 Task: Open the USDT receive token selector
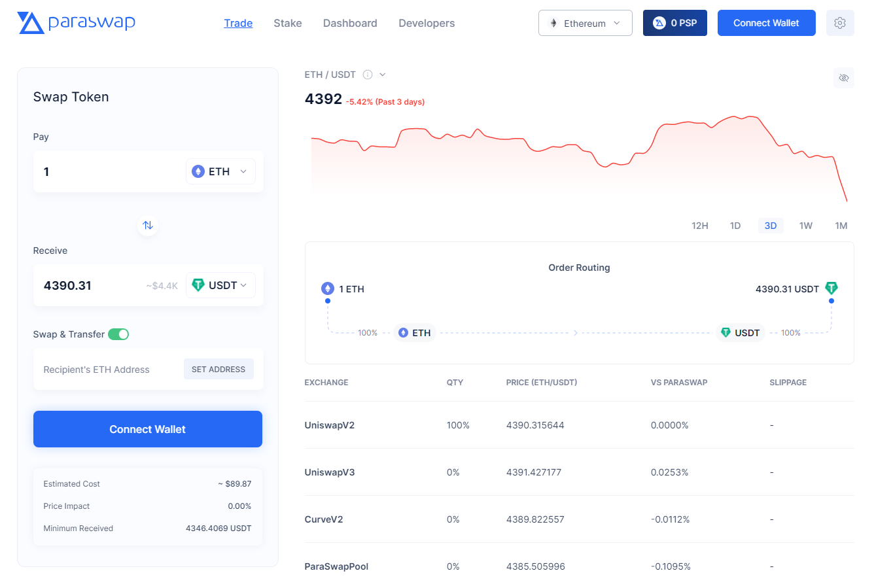point(220,285)
